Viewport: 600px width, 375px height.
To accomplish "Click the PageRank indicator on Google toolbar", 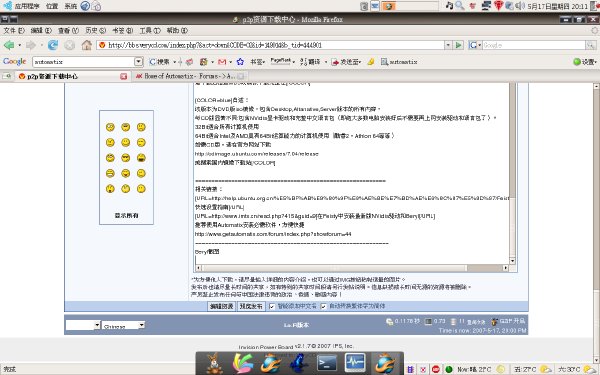I will (282, 61).
